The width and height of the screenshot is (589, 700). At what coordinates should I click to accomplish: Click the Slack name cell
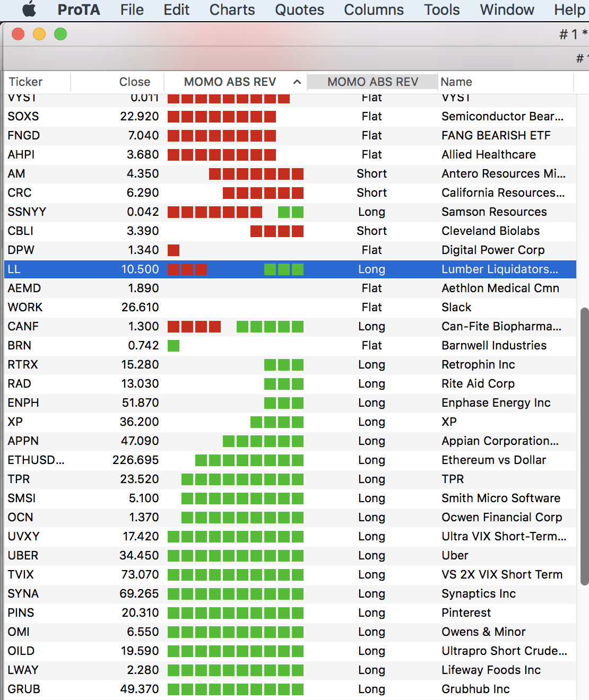pyautogui.click(x=456, y=308)
